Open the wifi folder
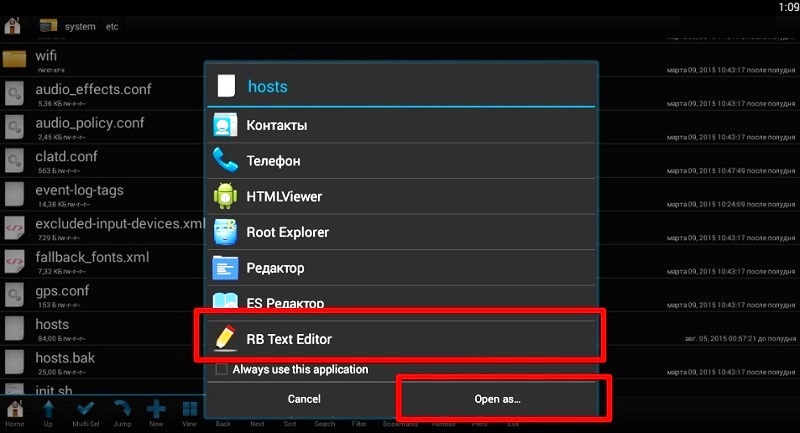The image size is (800, 433). point(102,60)
